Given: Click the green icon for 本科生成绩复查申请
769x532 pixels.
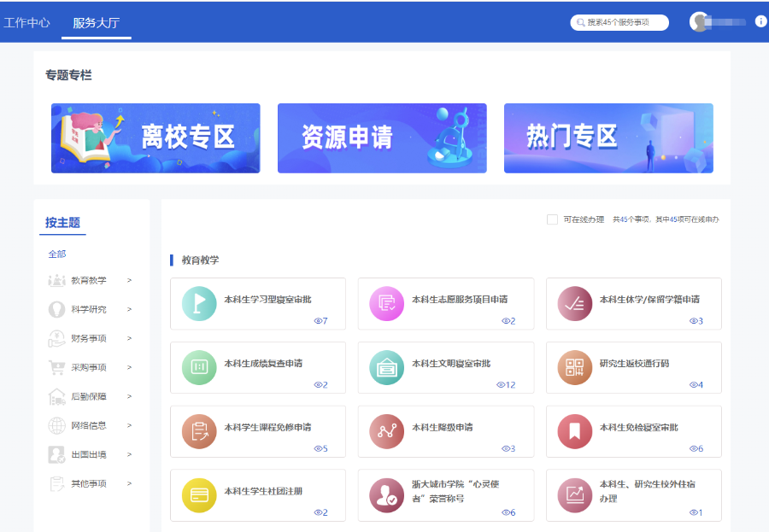Looking at the screenshot, I should [x=198, y=367].
